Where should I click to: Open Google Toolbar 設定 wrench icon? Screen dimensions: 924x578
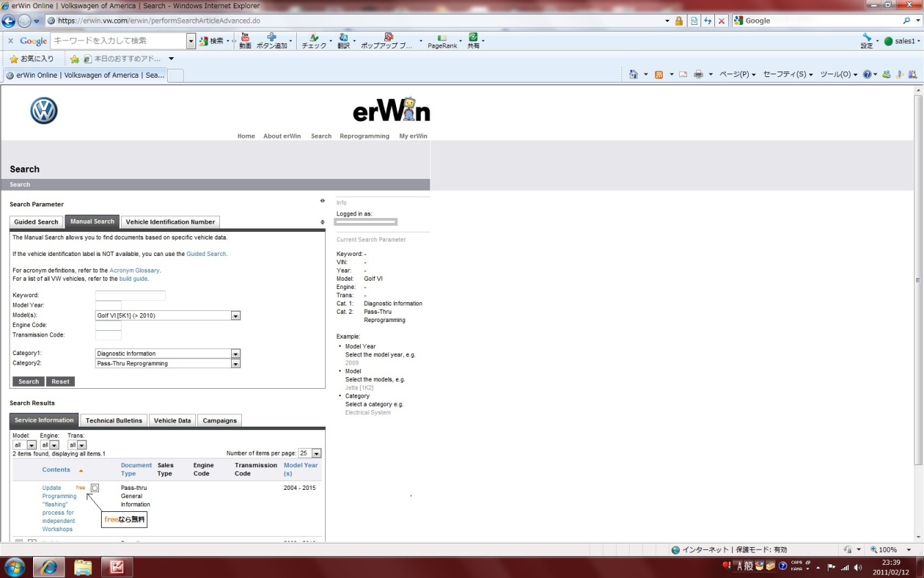click(x=866, y=38)
